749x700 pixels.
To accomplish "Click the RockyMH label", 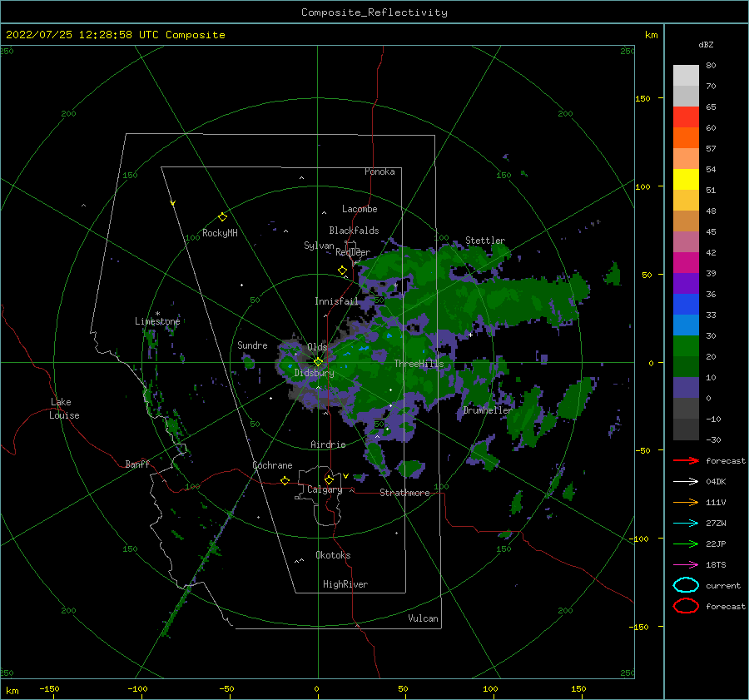I will [220, 233].
